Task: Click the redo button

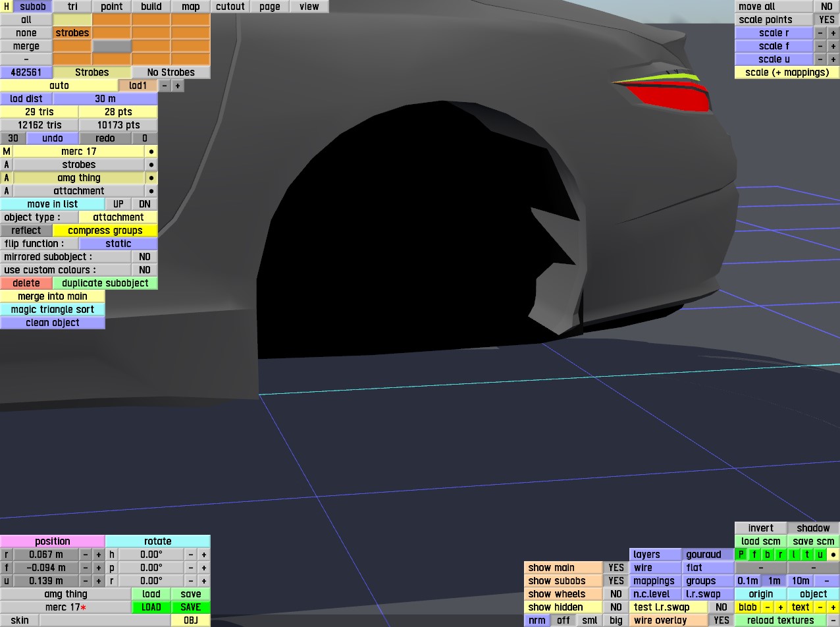Action: point(105,138)
